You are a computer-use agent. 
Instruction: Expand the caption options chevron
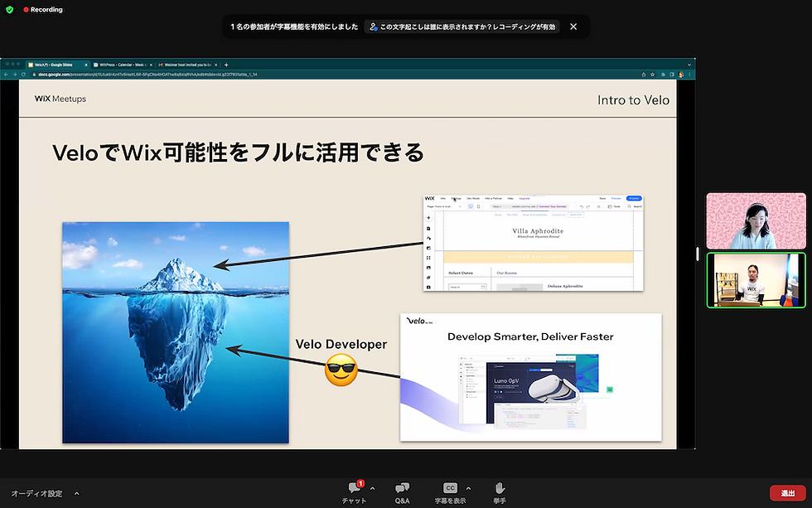[468, 488]
